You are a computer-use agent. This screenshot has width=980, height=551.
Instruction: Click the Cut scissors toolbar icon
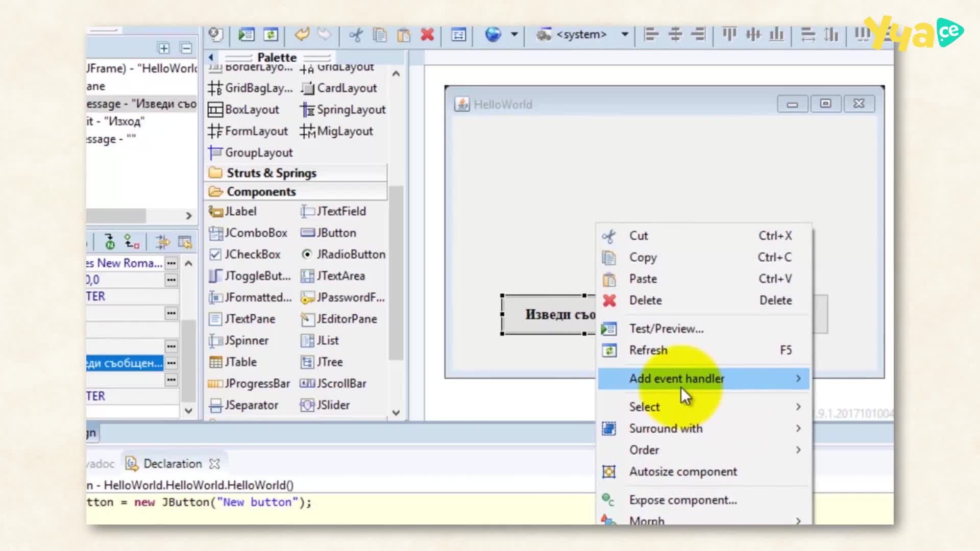point(356,35)
